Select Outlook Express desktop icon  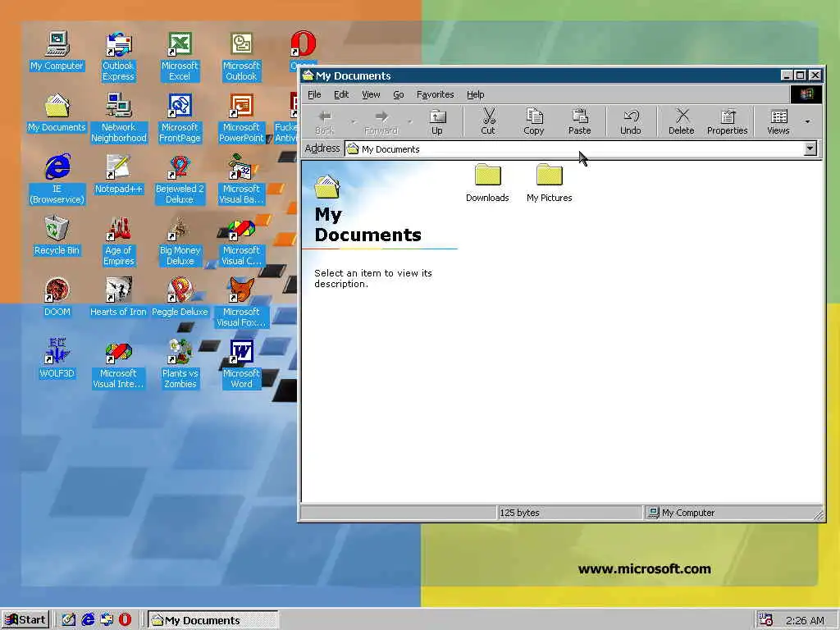(x=118, y=57)
